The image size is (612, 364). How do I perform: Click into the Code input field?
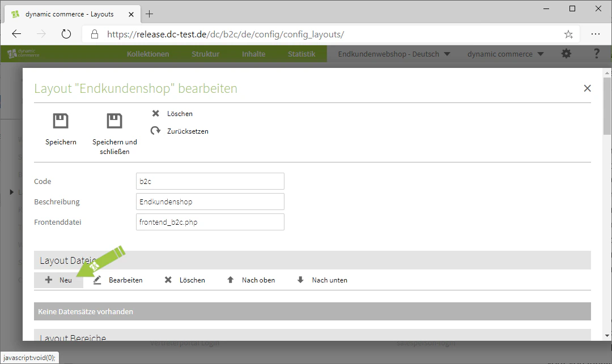[x=210, y=181]
